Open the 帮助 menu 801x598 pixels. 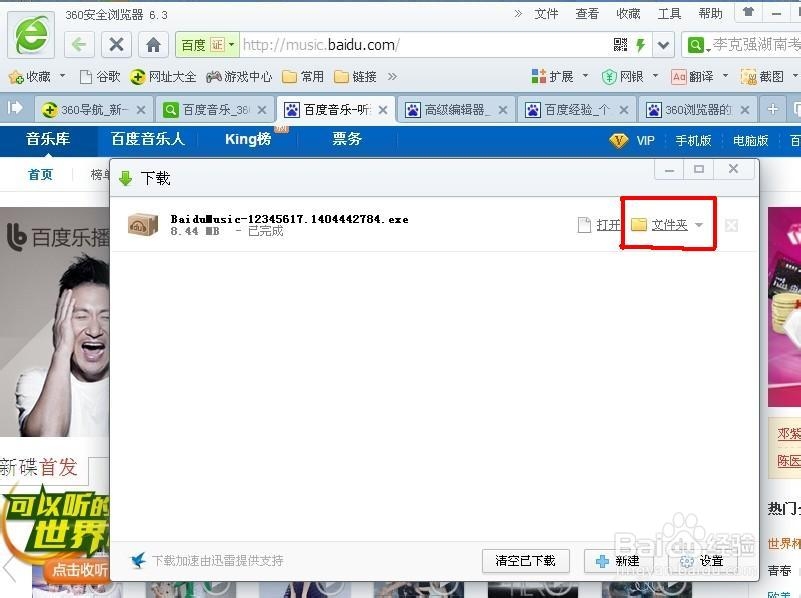[x=711, y=14]
